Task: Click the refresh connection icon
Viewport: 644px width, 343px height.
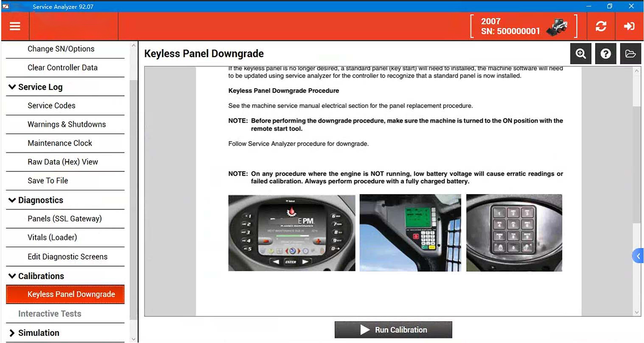Action: [x=601, y=26]
